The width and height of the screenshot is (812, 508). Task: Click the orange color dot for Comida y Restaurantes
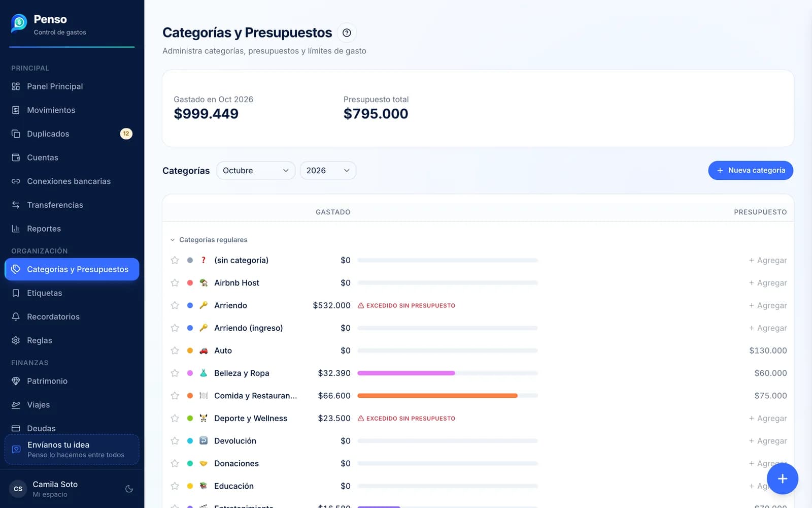(x=190, y=396)
